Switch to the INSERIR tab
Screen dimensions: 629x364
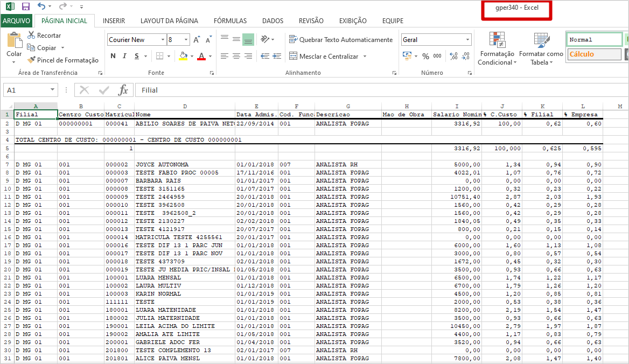pyautogui.click(x=114, y=21)
